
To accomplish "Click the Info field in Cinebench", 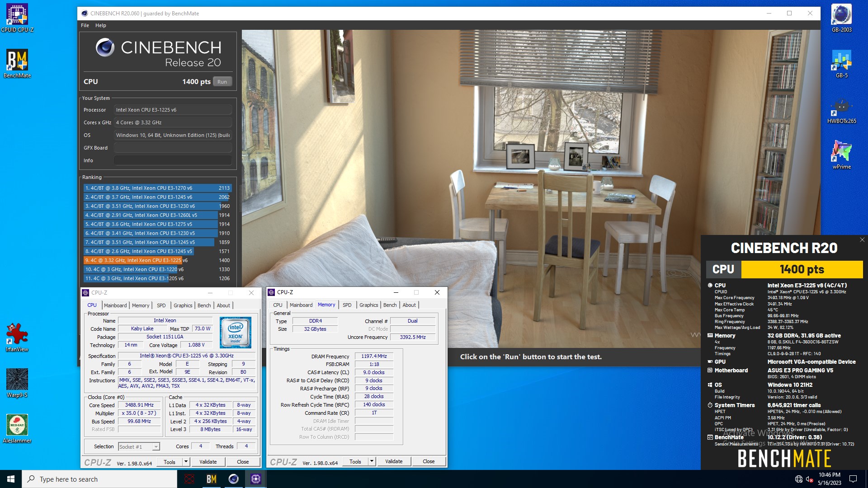I will (173, 160).
